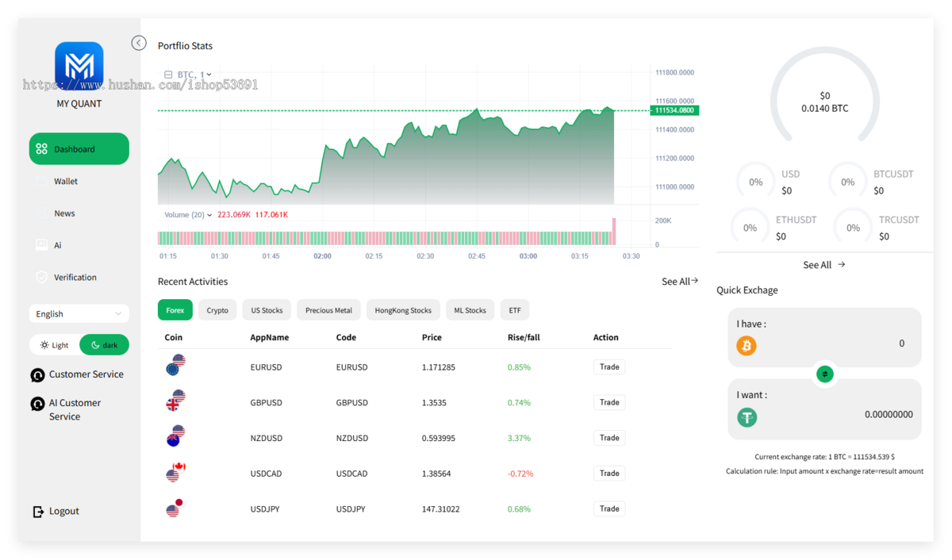Click the USDJPY flag pair icon
This screenshot has width=952, height=560.
pyautogui.click(x=175, y=508)
